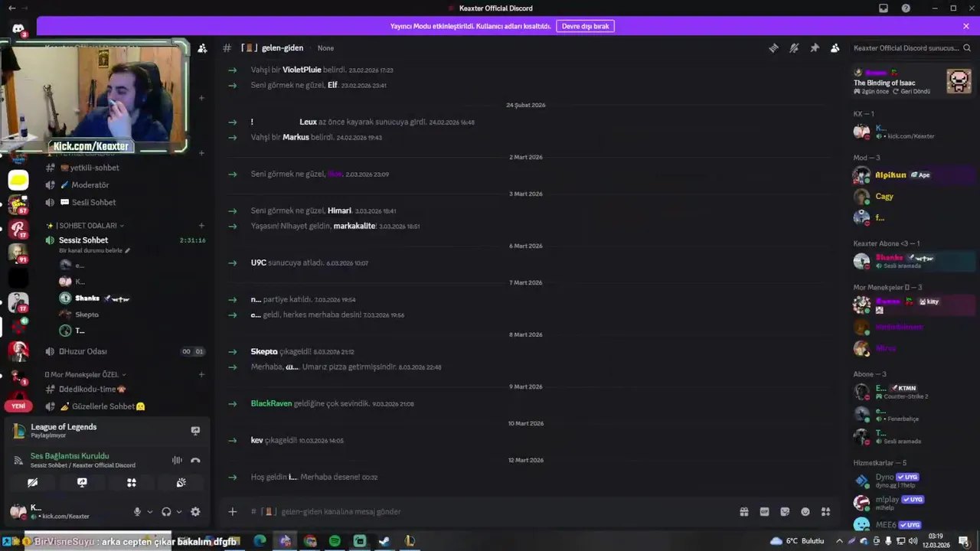Click The Binding of Isaac activity card
The width and height of the screenshot is (980, 551).
tap(913, 81)
